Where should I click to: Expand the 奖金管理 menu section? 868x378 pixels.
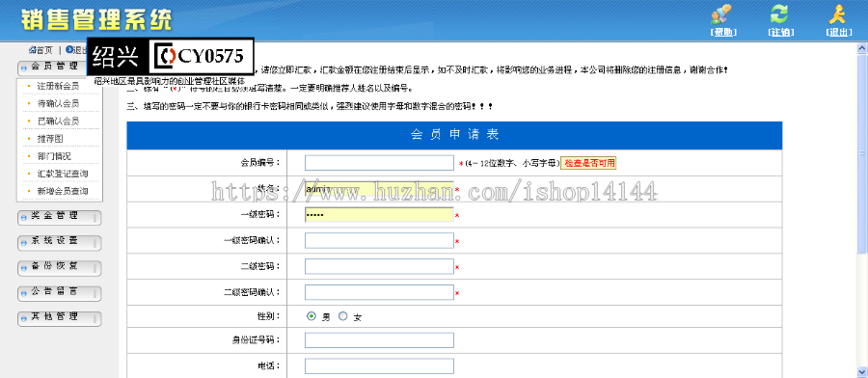(60, 218)
